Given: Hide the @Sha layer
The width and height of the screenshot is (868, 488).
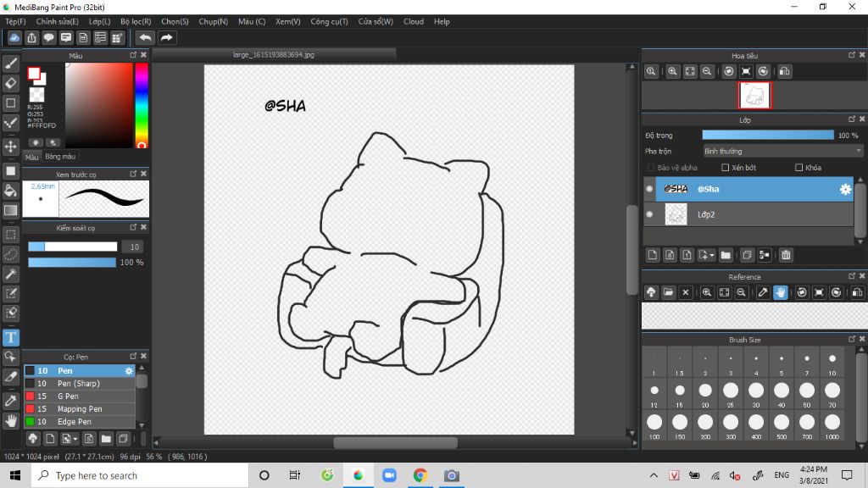Looking at the screenshot, I should (x=649, y=189).
